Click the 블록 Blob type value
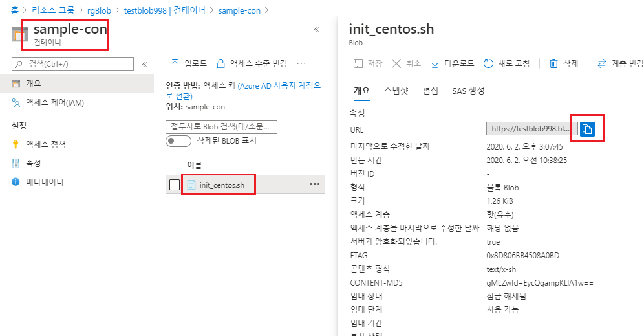The image size is (644, 336). (x=502, y=188)
